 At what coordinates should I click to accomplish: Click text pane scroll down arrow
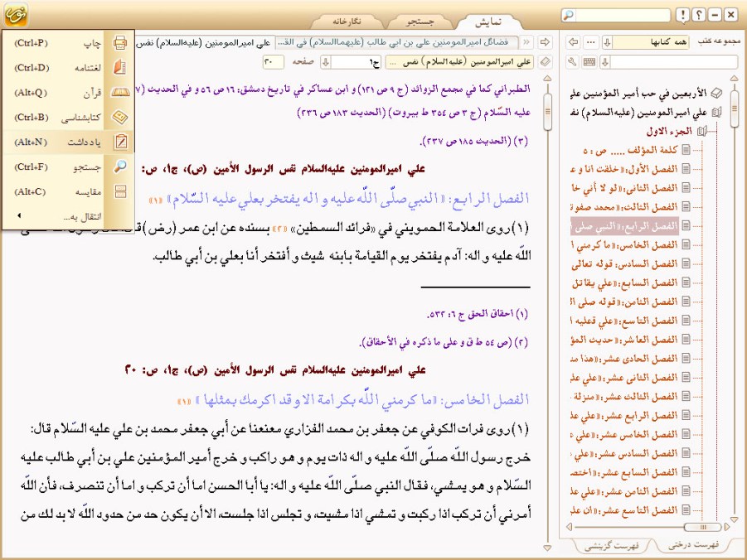pos(547,548)
